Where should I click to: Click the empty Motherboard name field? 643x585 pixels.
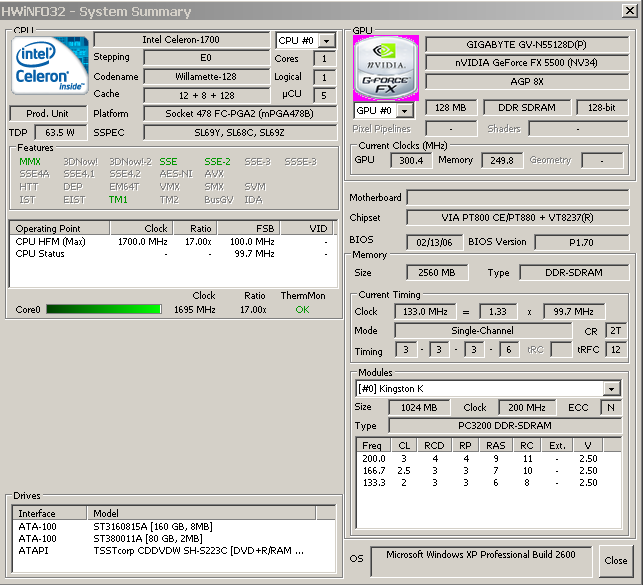click(x=518, y=198)
